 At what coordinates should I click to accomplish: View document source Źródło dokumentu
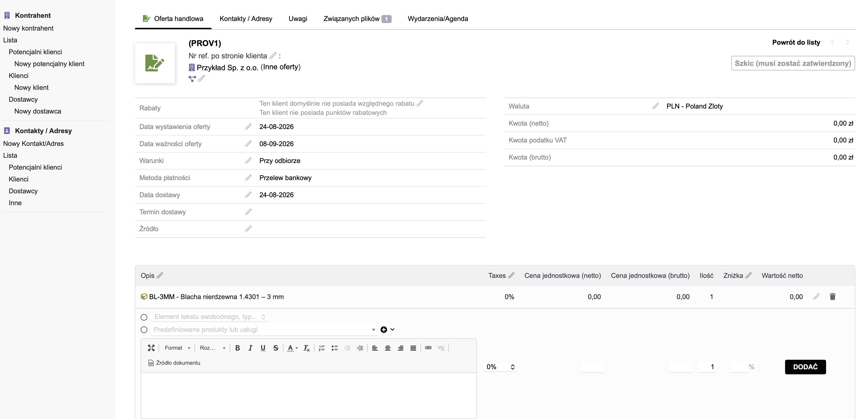pyautogui.click(x=174, y=363)
